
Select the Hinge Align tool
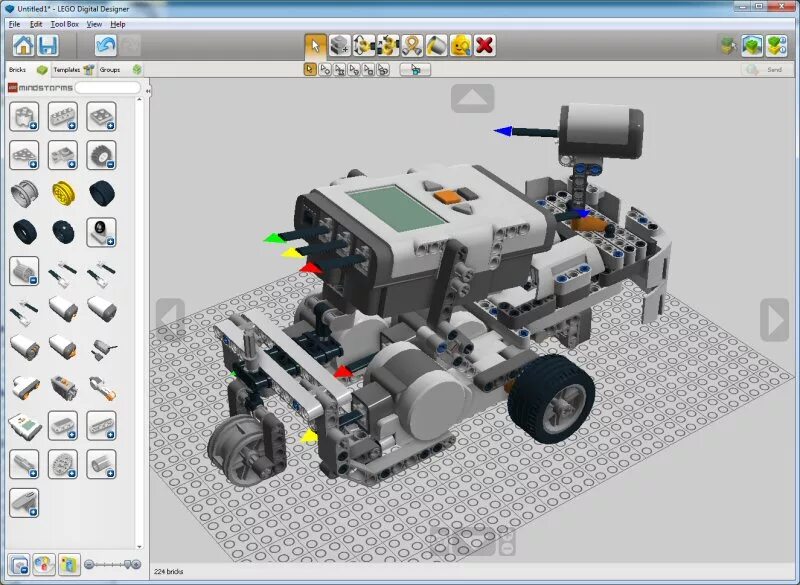(x=388, y=45)
